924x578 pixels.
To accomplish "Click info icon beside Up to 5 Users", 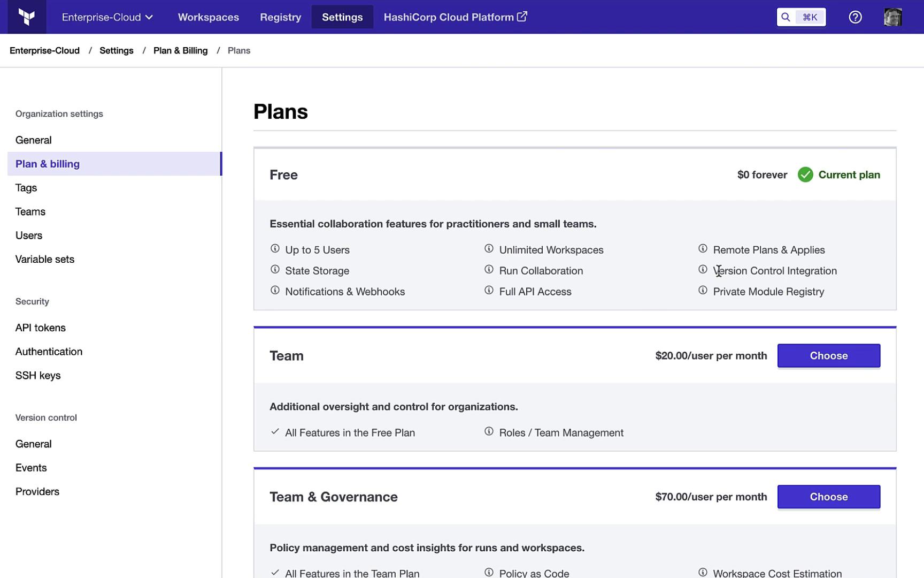I will click(x=275, y=249).
